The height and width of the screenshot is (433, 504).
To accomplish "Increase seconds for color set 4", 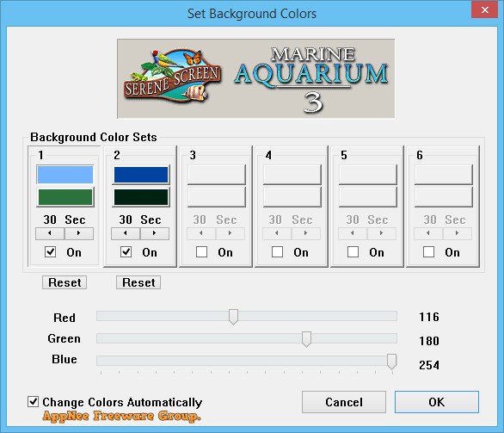I will (x=306, y=233).
